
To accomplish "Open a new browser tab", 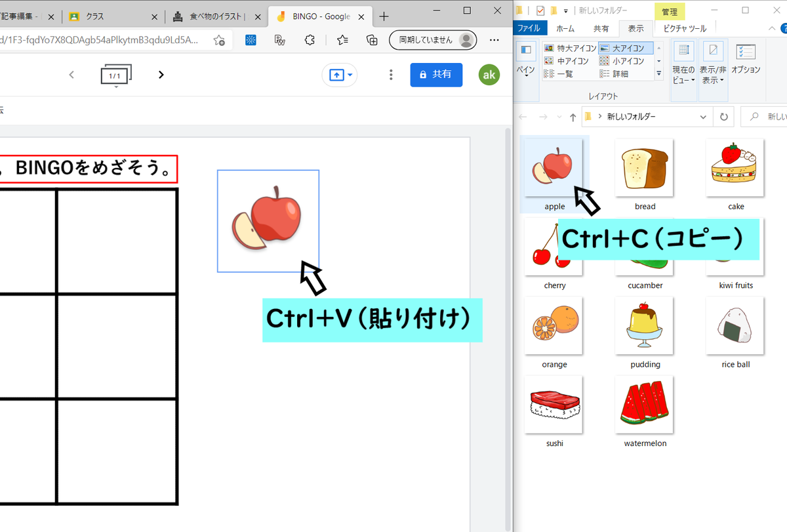I will click(x=384, y=17).
